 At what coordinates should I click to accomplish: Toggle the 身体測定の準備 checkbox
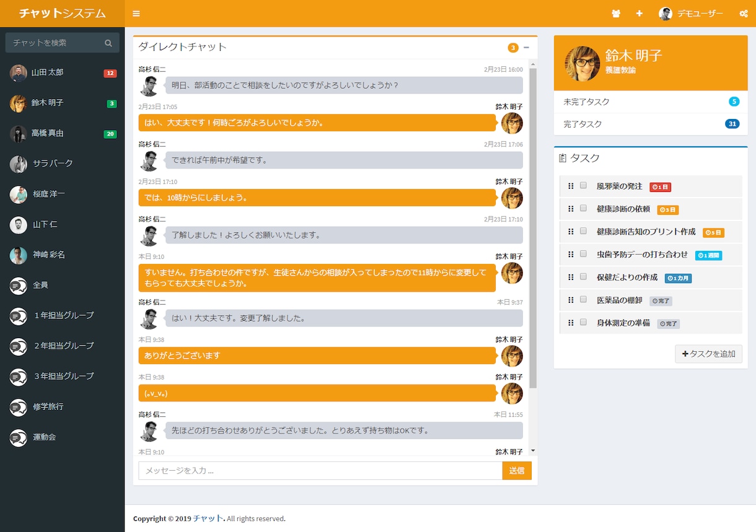coord(583,322)
